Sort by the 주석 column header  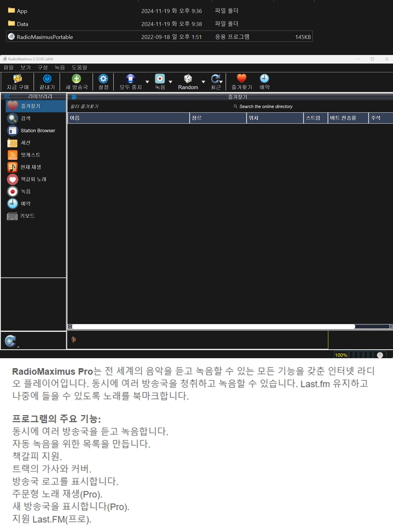point(381,118)
